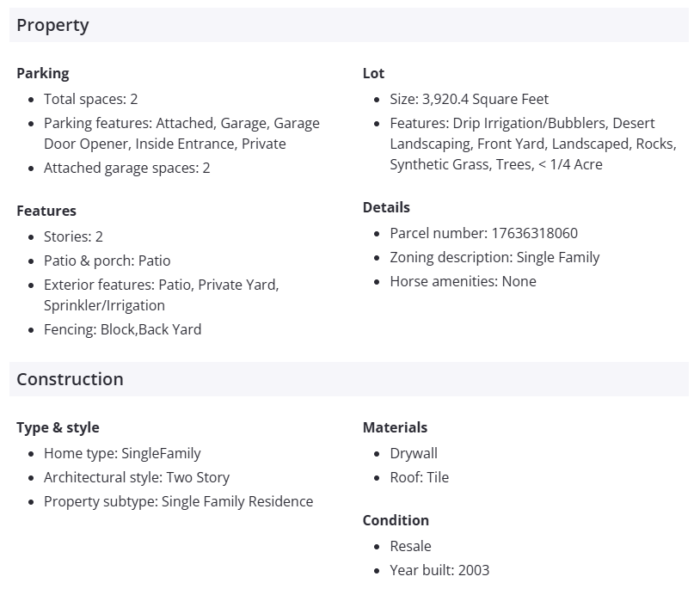
Task: Click the Home type: SingleFamily entry
Action: click(x=122, y=453)
